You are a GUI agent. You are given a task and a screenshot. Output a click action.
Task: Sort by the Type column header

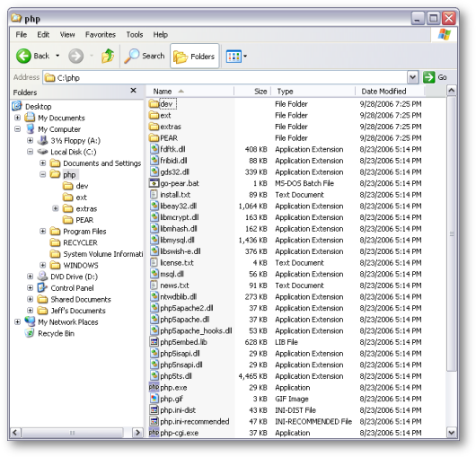point(313,92)
